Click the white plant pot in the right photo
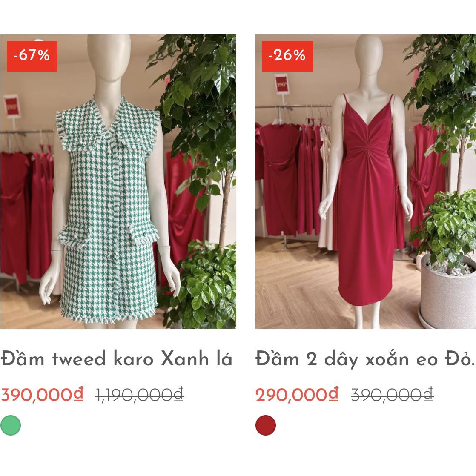The height and width of the screenshot is (476, 476). coord(447,291)
